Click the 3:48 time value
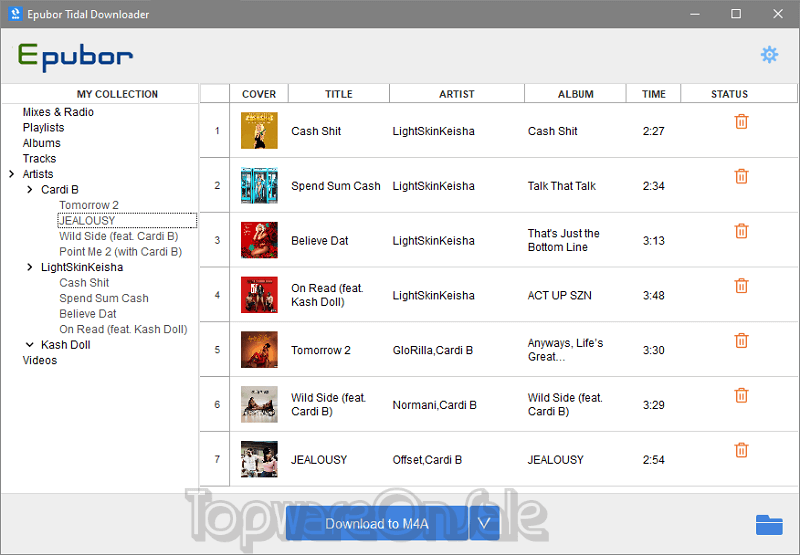This screenshot has width=800, height=555. (654, 295)
